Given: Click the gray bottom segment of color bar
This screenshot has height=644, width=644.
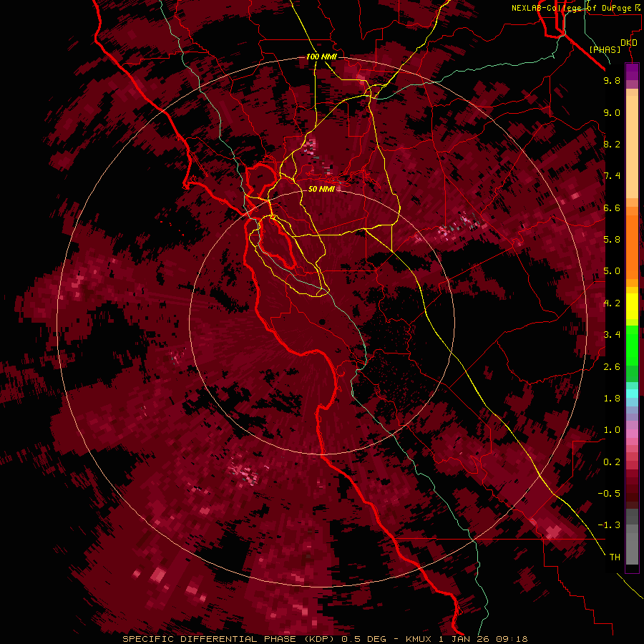Looking at the screenshot, I should pyautogui.click(x=632, y=548).
